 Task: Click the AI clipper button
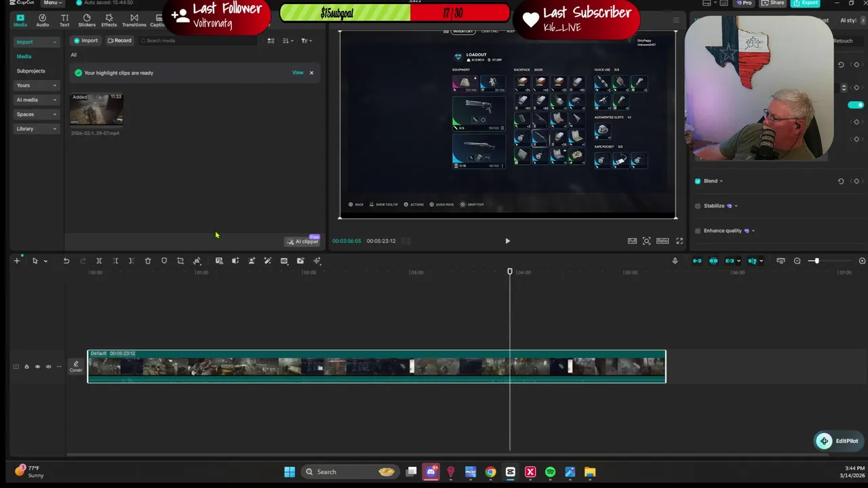tap(302, 241)
